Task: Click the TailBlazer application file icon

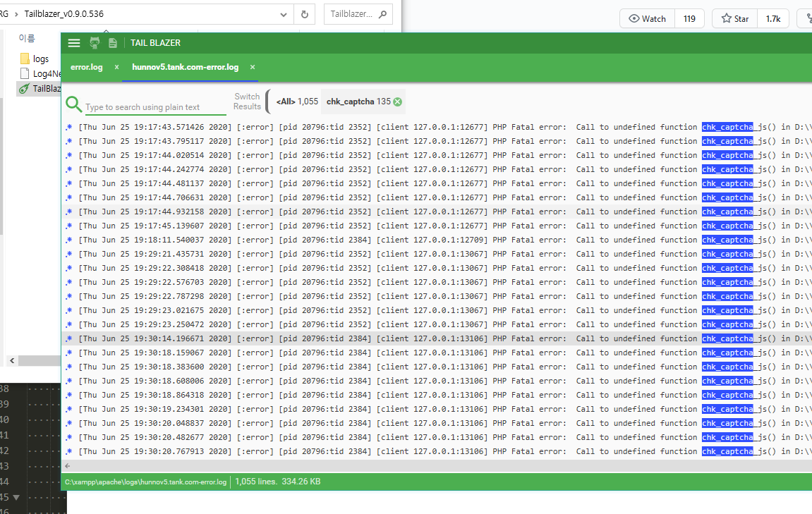Action: pyautogui.click(x=24, y=88)
